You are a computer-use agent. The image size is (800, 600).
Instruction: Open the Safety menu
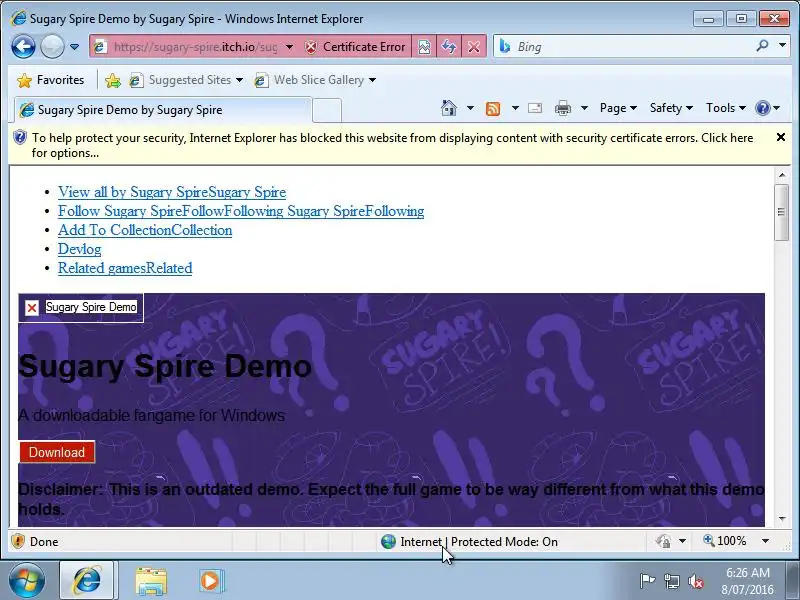671,108
